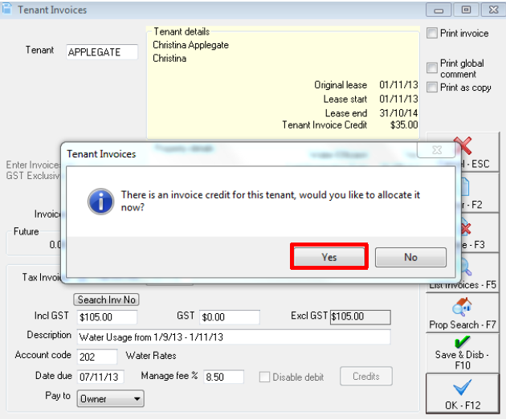506x420 pixels.
Task: Click the F2 document icon button
Action: [465, 187]
